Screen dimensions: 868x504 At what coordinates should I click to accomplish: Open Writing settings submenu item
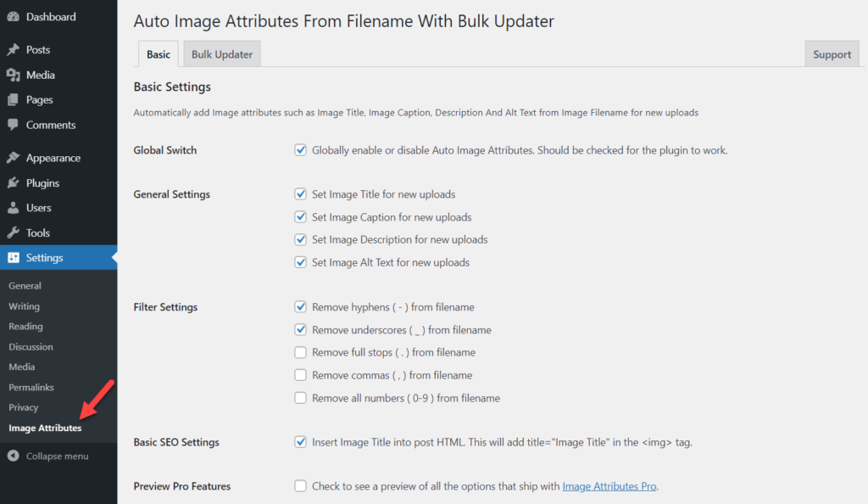pos(24,306)
